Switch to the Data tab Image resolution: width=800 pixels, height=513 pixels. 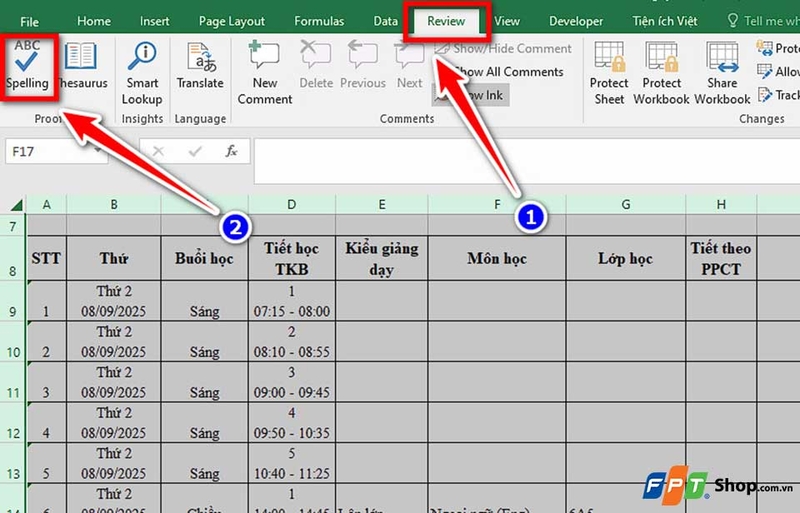(385, 21)
